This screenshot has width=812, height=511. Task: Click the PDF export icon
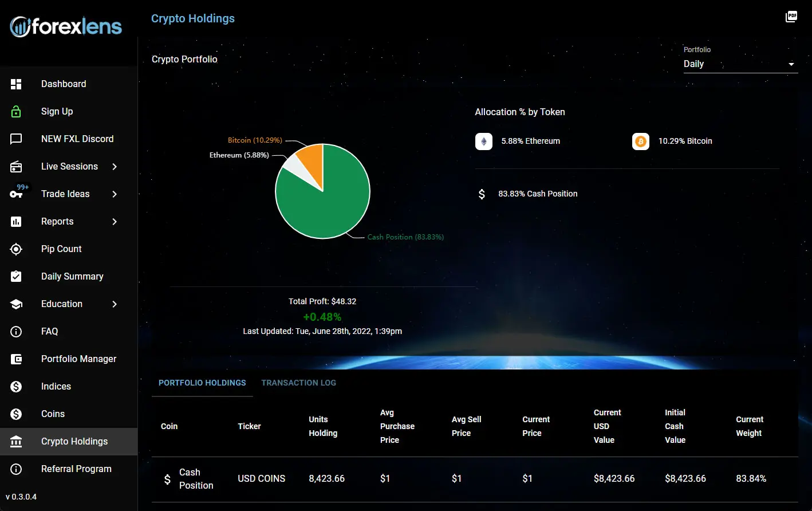point(791,17)
